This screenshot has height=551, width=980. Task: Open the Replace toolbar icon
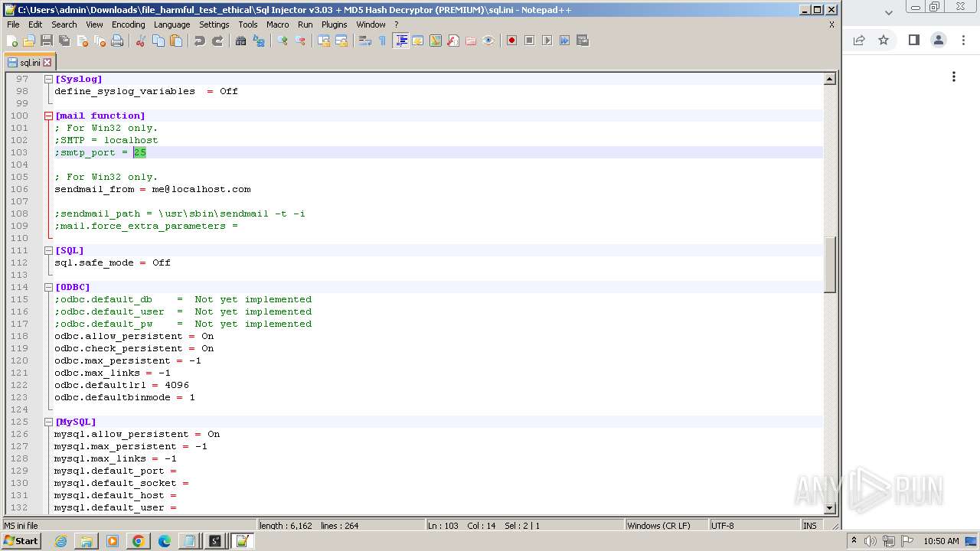pyautogui.click(x=259, y=41)
